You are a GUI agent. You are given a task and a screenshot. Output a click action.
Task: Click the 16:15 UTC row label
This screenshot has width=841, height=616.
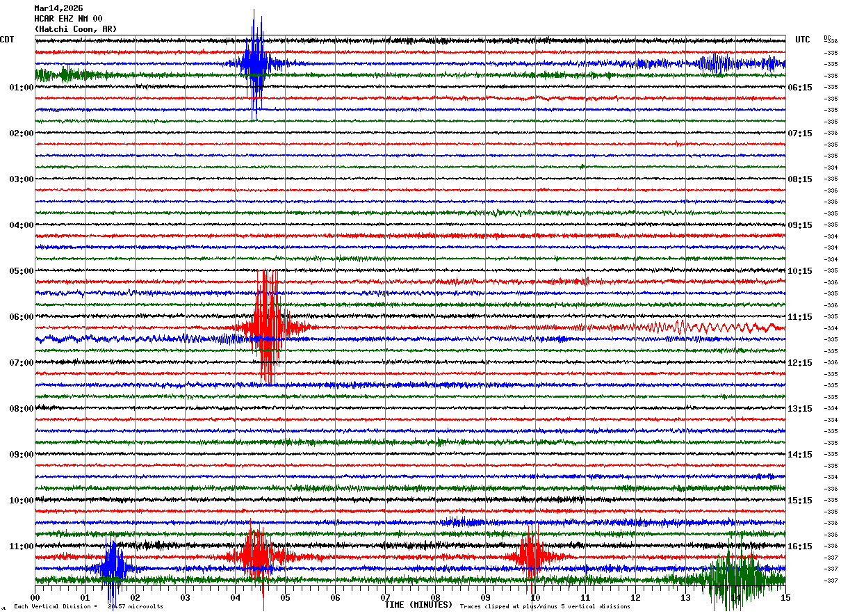[800, 546]
